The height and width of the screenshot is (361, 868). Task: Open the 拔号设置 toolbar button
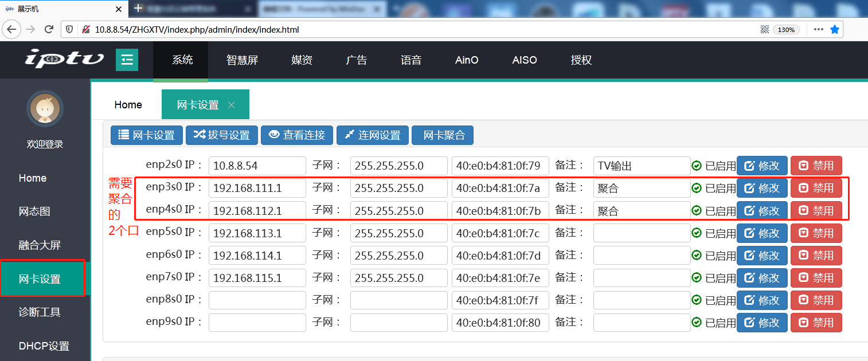(x=222, y=135)
